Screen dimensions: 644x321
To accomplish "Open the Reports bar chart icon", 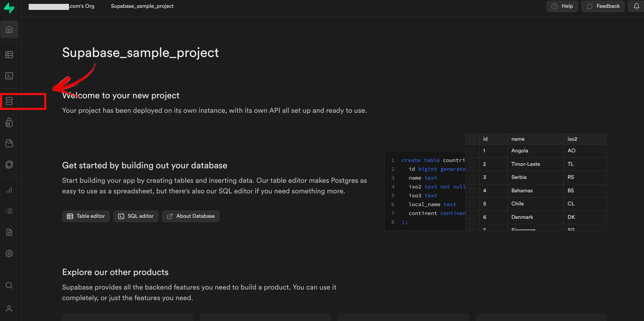I will pyautogui.click(x=9, y=190).
